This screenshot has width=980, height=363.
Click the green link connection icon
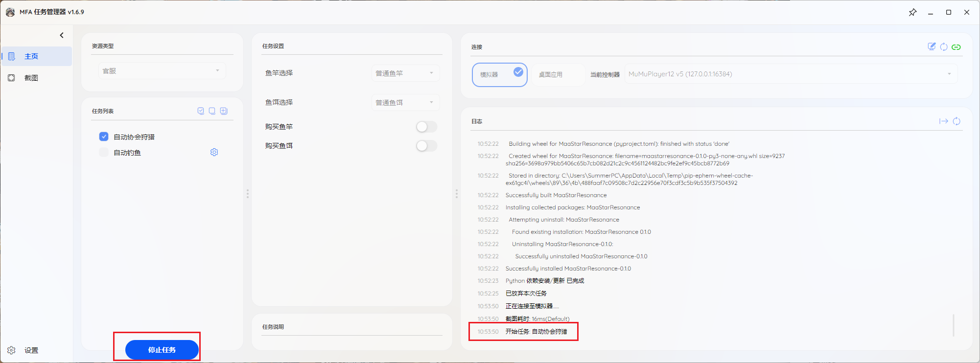coord(956,47)
